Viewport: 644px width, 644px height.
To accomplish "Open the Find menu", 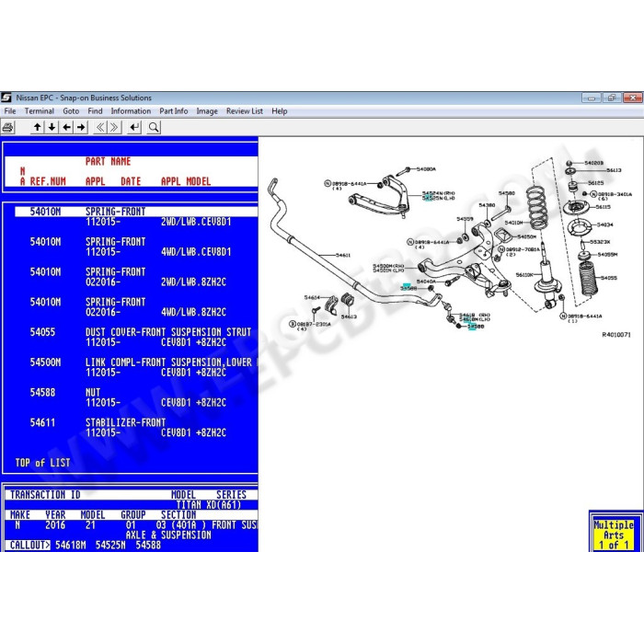I will click(95, 111).
